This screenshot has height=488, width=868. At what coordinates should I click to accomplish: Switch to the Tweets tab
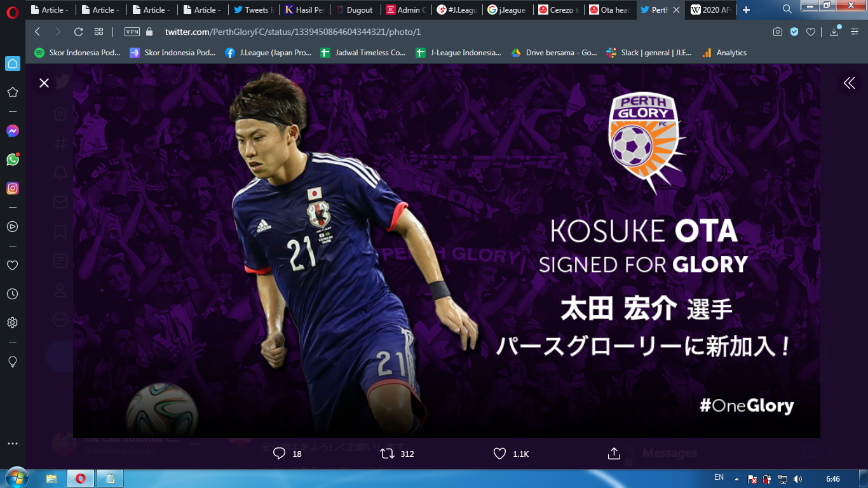pos(254,10)
